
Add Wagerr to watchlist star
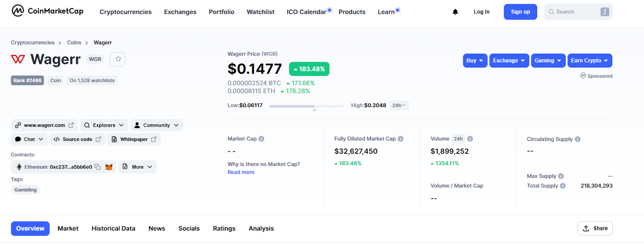click(x=118, y=59)
